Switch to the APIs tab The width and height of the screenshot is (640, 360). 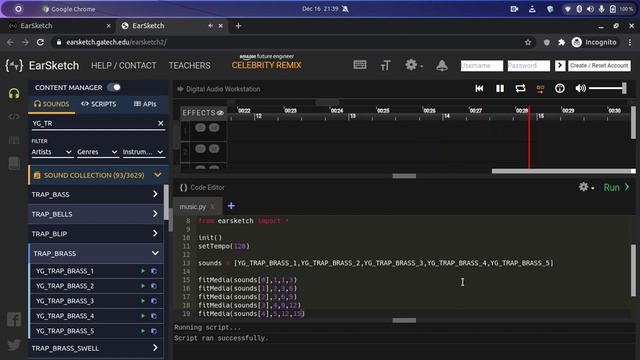pos(145,104)
